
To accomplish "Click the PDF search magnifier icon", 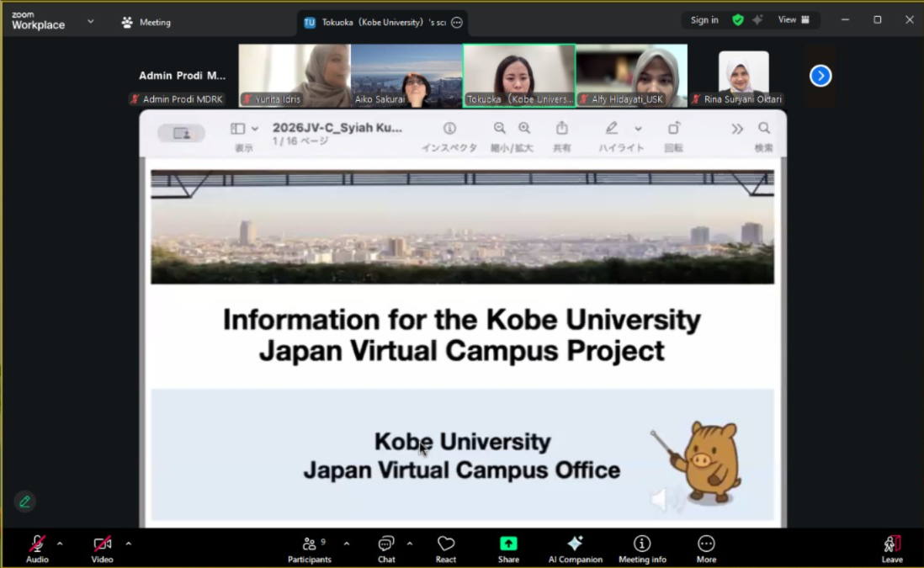I will coord(764,129).
